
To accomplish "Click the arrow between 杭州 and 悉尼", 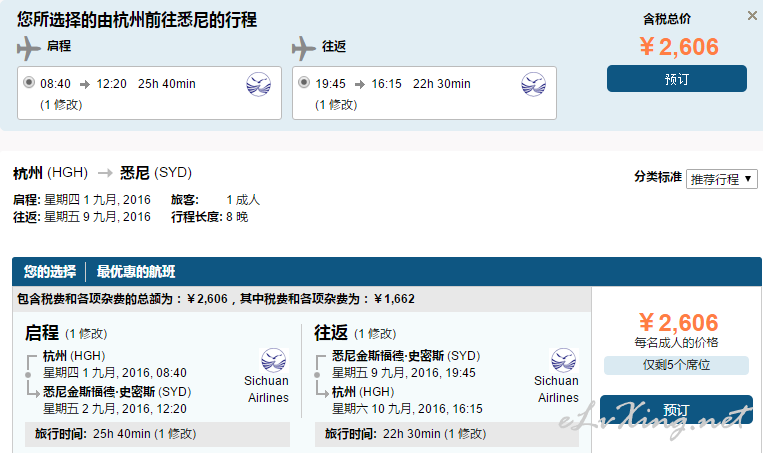I will 105,173.
